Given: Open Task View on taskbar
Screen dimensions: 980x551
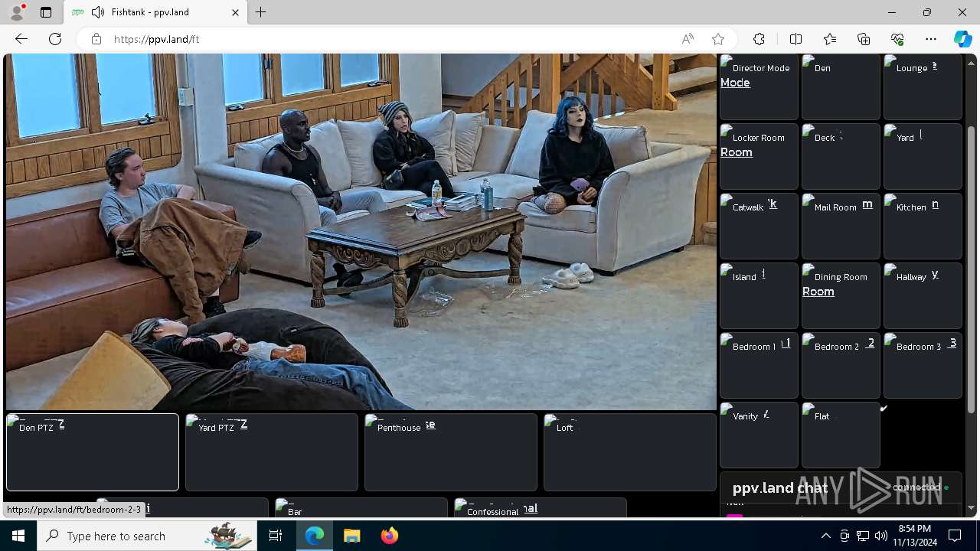Looking at the screenshot, I should click(x=276, y=536).
